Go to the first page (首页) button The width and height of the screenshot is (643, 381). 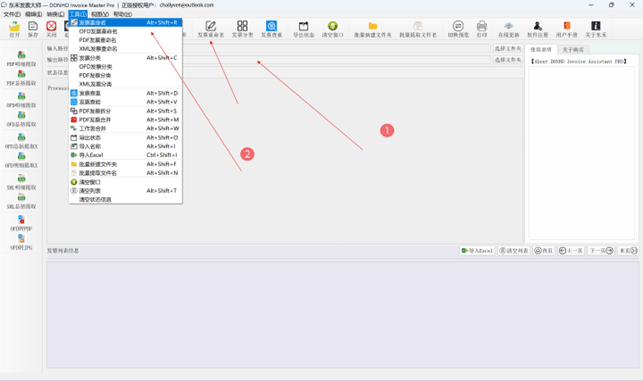pos(543,251)
